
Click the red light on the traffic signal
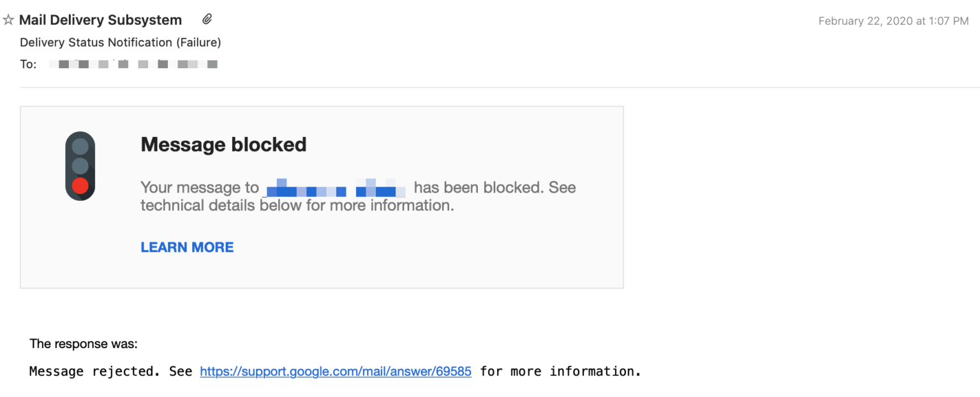80,185
